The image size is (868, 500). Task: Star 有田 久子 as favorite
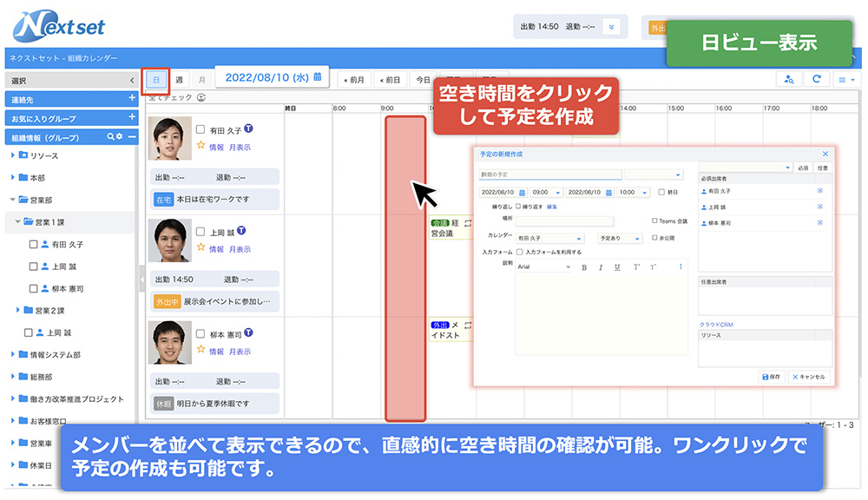point(201,146)
